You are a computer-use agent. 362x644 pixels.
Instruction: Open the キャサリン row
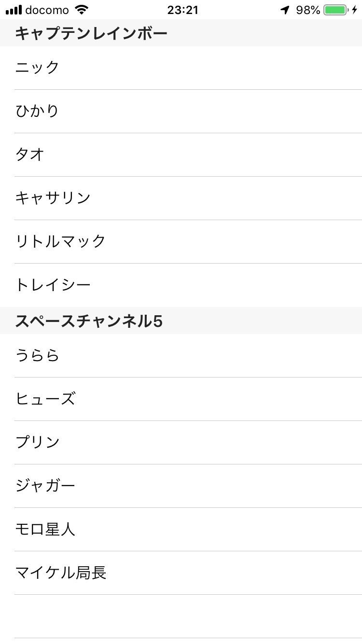click(x=181, y=198)
